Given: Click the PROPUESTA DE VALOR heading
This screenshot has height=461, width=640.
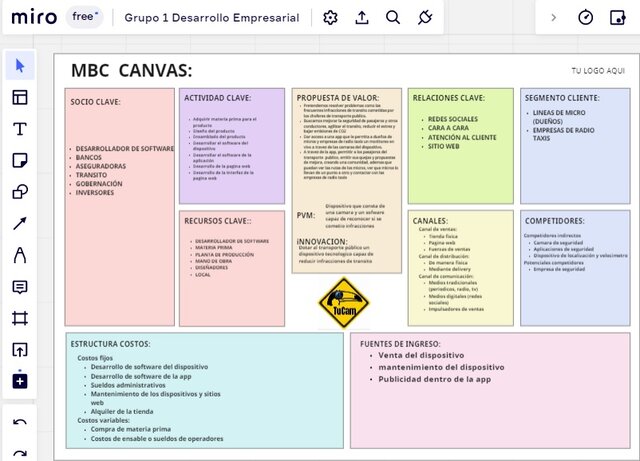Looking at the screenshot, I should point(338,98).
